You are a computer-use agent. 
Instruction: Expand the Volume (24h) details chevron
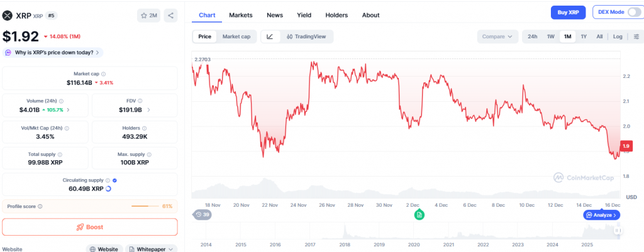point(68,110)
